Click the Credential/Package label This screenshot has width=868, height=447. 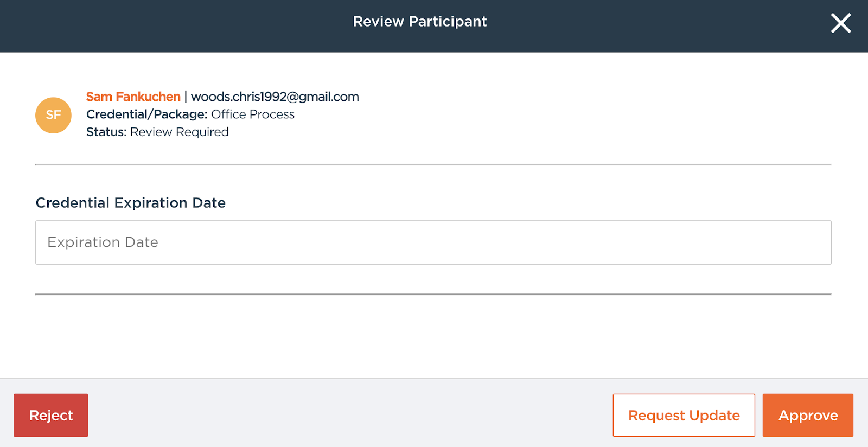(146, 114)
